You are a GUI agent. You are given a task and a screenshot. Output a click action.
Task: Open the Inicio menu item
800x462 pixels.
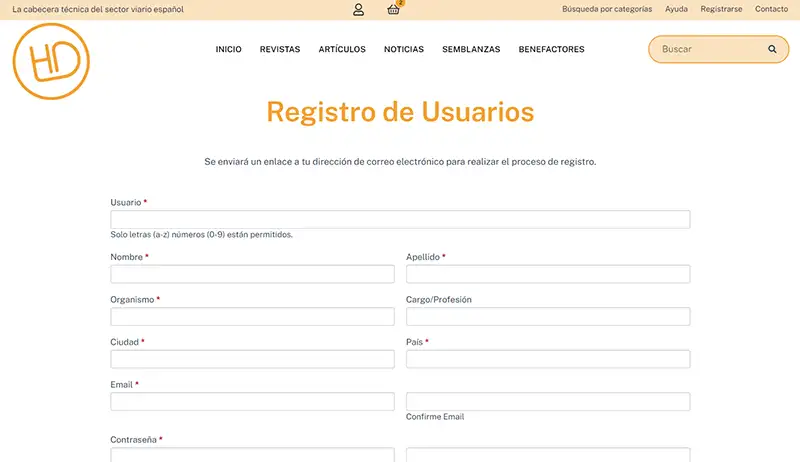click(x=228, y=49)
